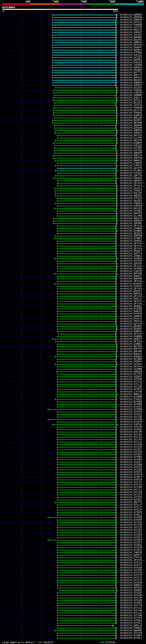Select the UniRef100_A9PH17 label
This screenshot has width=146, height=644.
(131, 32)
